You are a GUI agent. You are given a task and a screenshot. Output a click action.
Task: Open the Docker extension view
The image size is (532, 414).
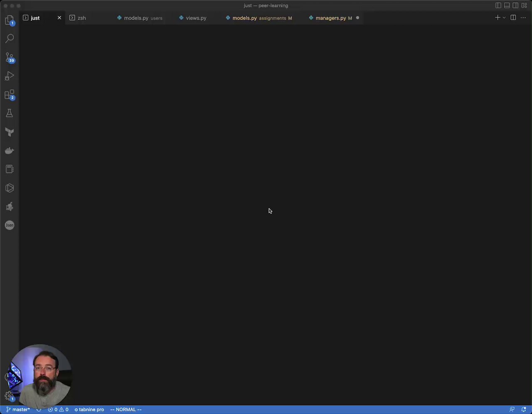(x=10, y=150)
